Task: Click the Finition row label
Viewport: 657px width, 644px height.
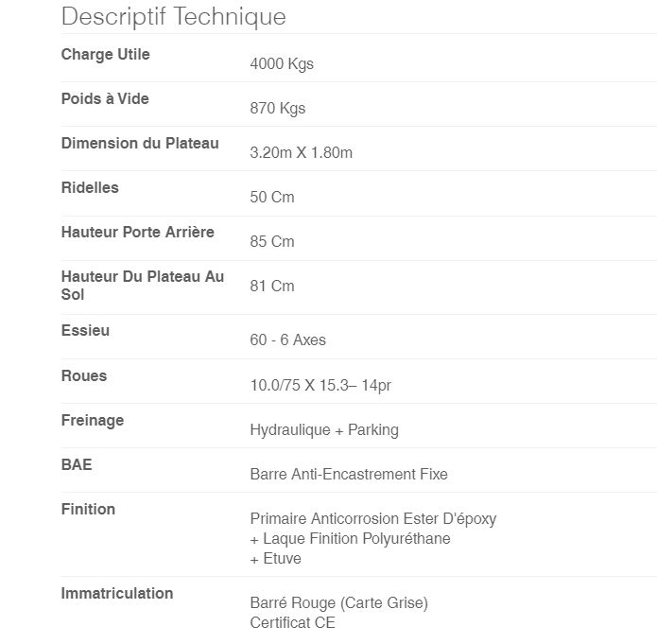Action: click(88, 509)
